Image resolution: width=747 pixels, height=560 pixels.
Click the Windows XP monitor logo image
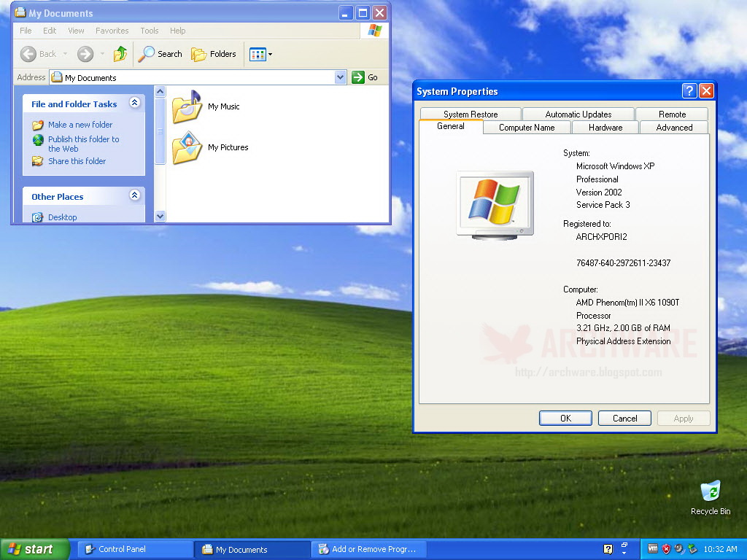(495, 205)
